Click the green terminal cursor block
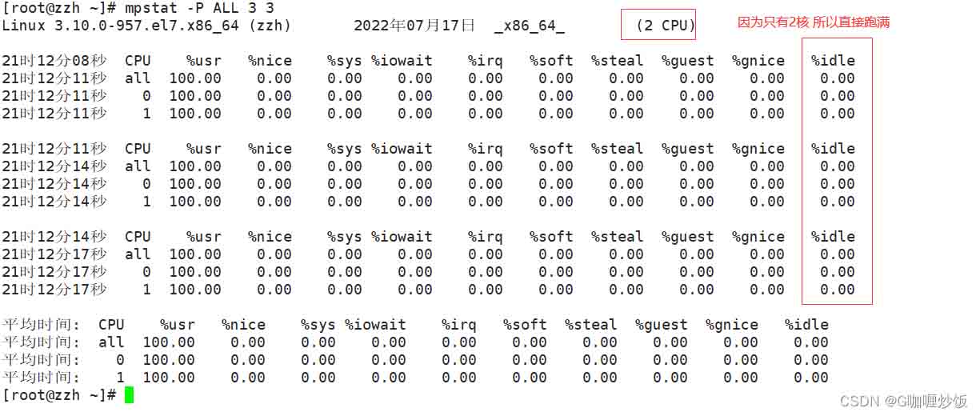980x416 pixels. pos(129,395)
